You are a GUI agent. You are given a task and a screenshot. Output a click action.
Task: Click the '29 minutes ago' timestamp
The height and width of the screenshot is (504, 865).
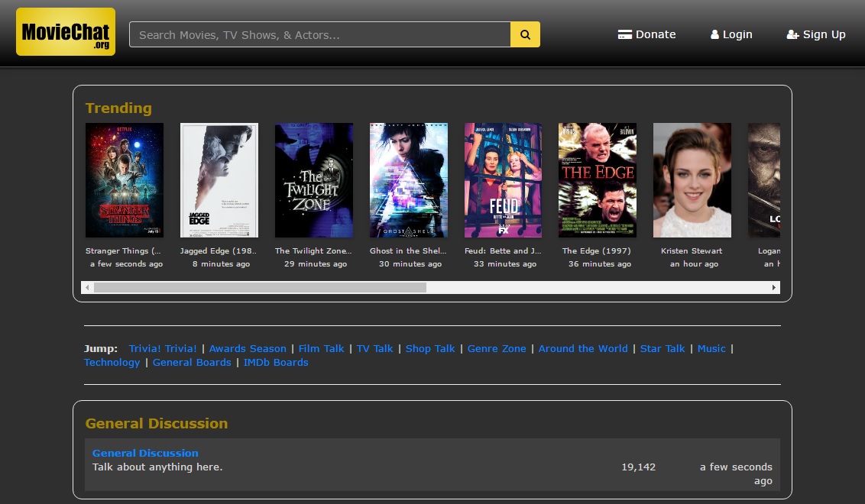tap(316, 264)
